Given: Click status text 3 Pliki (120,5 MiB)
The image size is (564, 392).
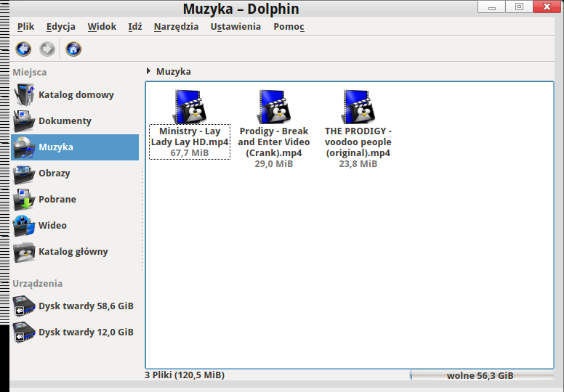Looking at the screenshot, I should (x=185, y=375).
